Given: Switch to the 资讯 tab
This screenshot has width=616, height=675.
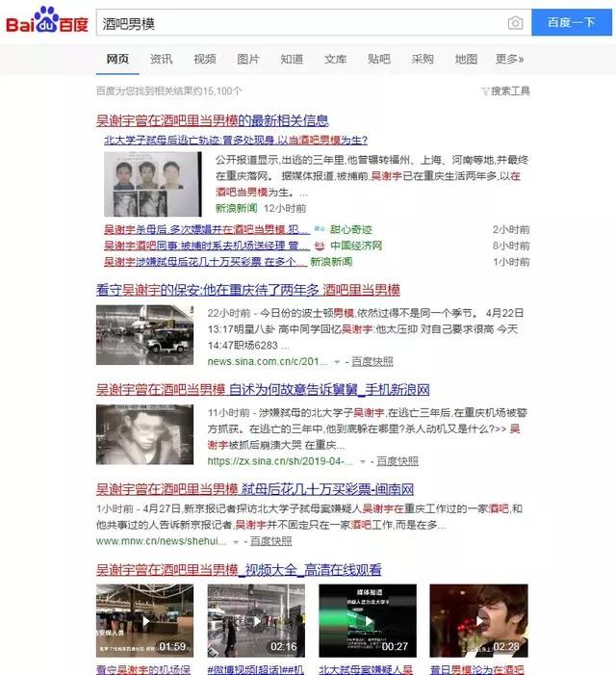Looking at the screenshot, I should point(161,59).
